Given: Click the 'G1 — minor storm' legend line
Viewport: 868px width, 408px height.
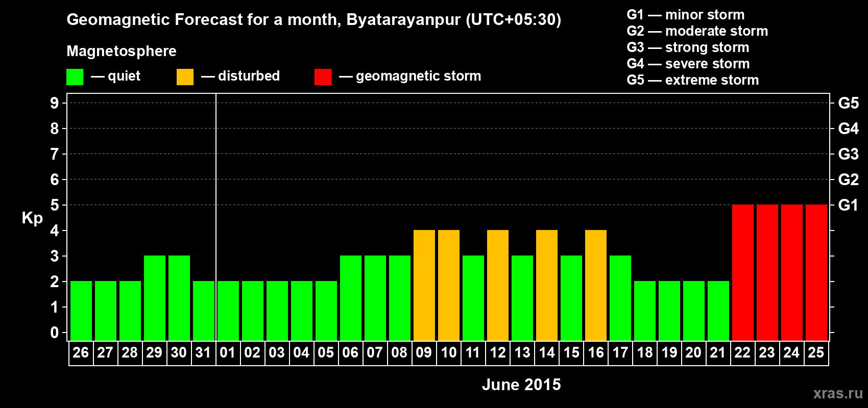Looking at the screenshot, I should [685, 15].
